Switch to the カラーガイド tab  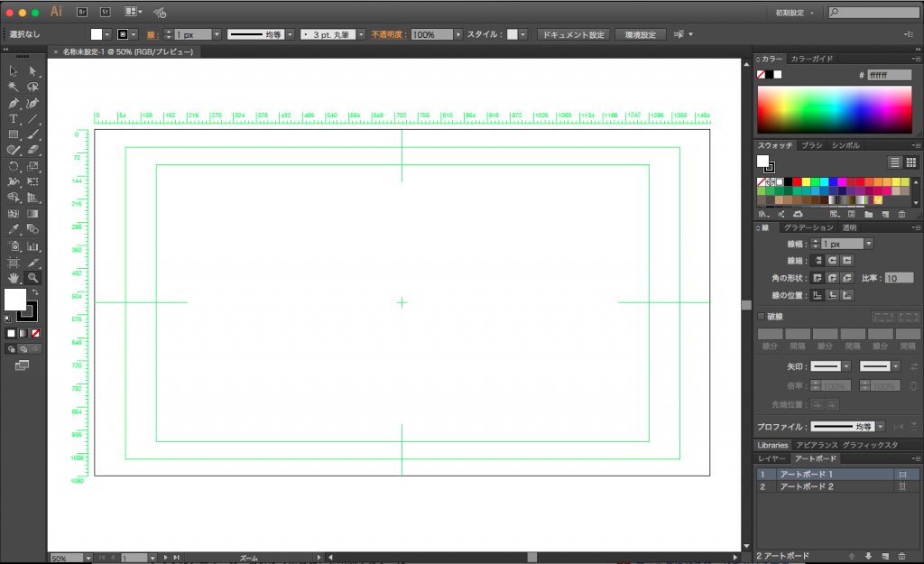tap(811, 59)
